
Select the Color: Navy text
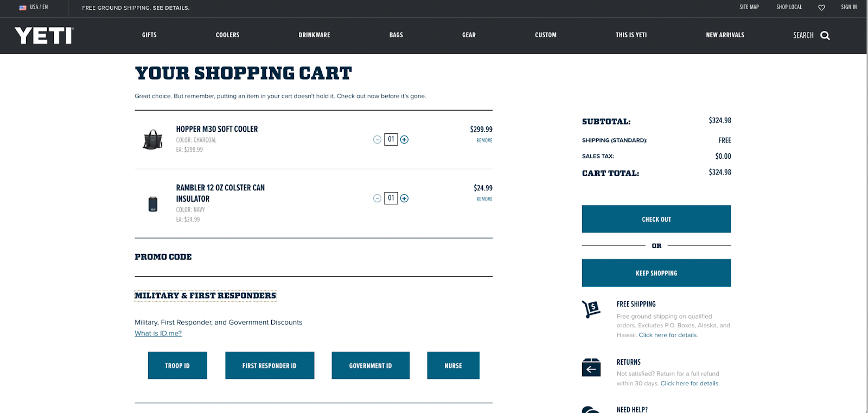(190, 210)
